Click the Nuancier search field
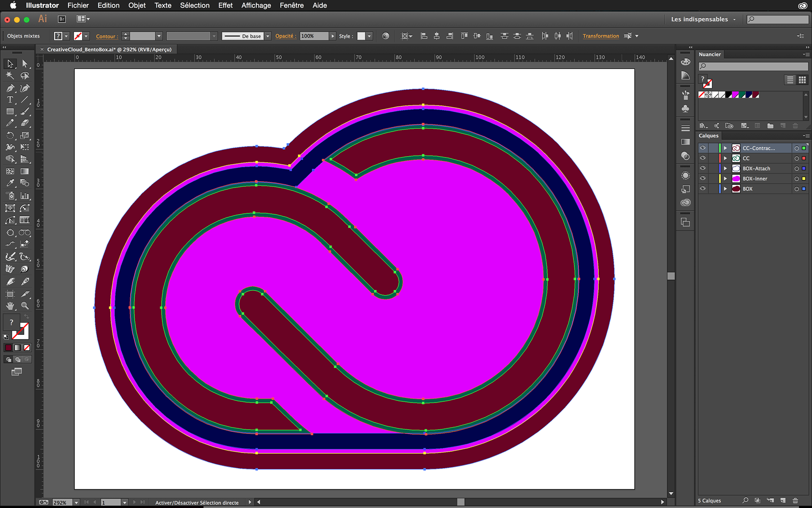The image size is (812, 508). 753,66
